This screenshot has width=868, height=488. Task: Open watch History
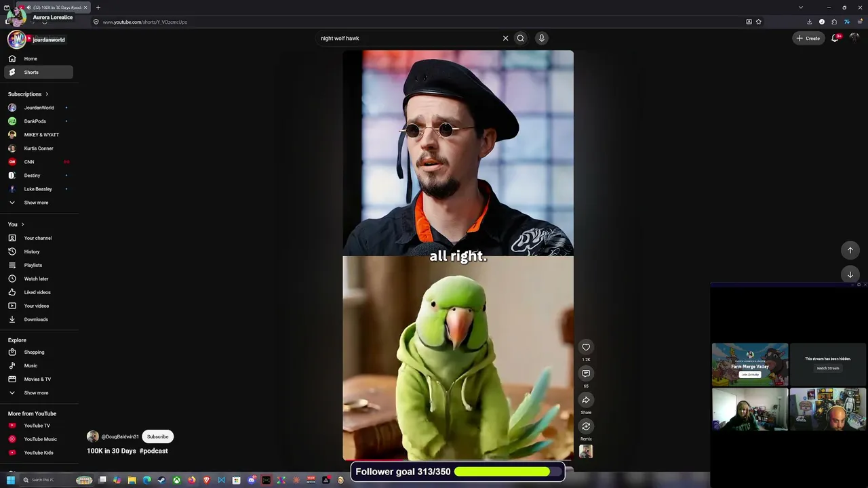39,251
